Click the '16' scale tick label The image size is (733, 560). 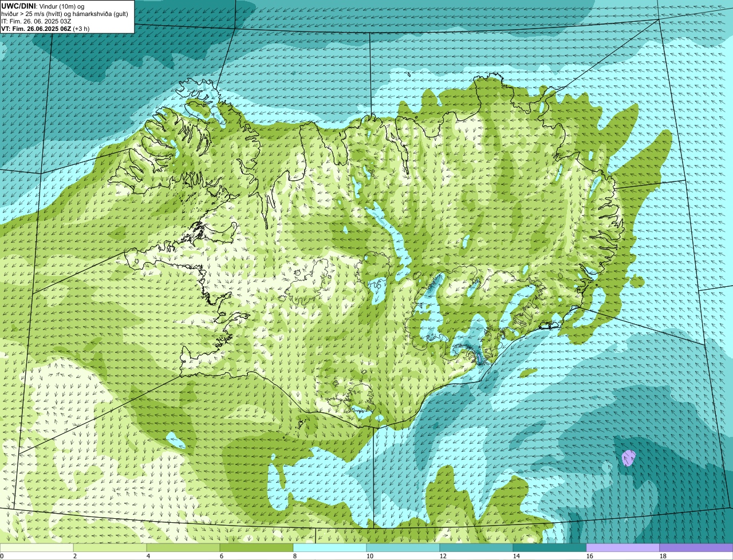[590, 556]
